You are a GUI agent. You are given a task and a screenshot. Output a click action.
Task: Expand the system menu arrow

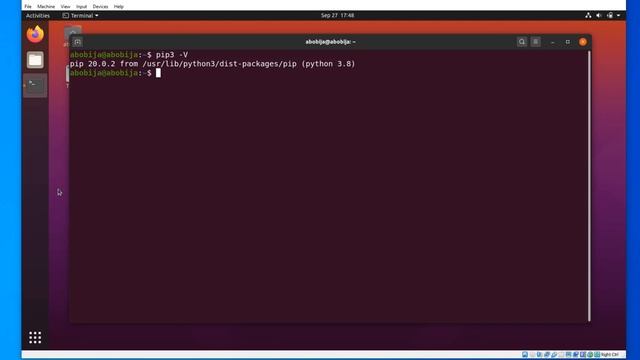[618, 16]
